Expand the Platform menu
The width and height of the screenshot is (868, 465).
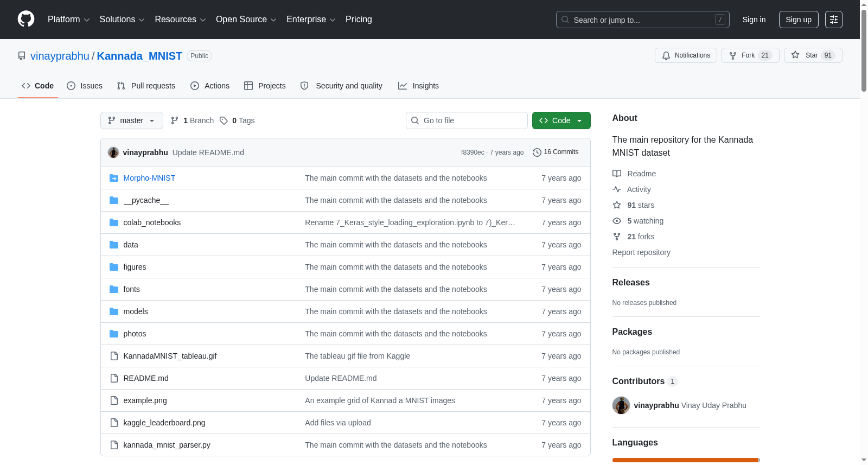(x=69, y=20)
